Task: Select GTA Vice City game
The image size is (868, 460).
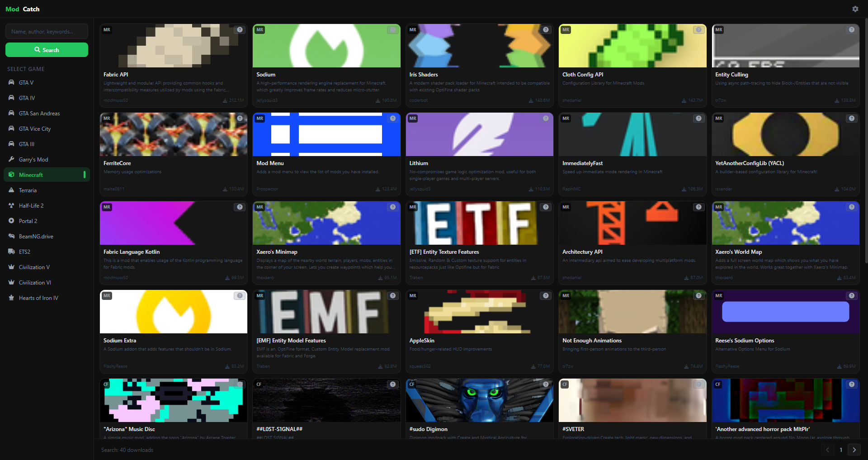Action: [x=47, y=129]
